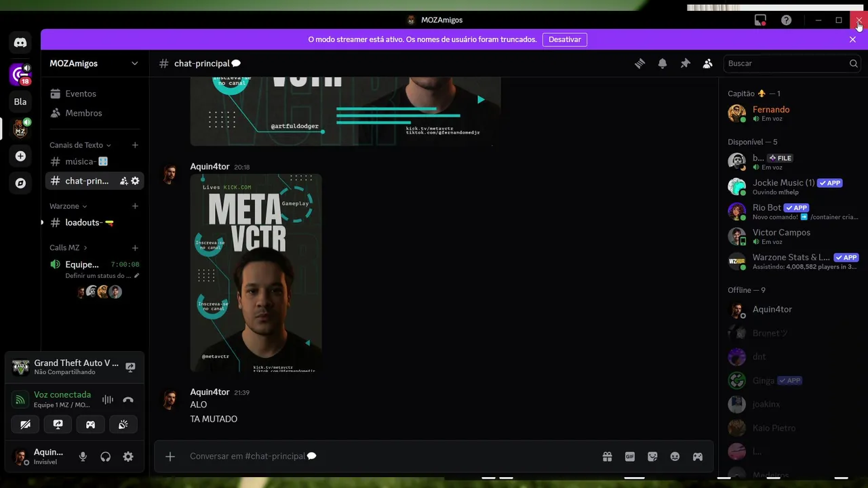Screen dimensions: 868x488
Task: Open Fernando's member profile
Action: [x=793, y=113]
